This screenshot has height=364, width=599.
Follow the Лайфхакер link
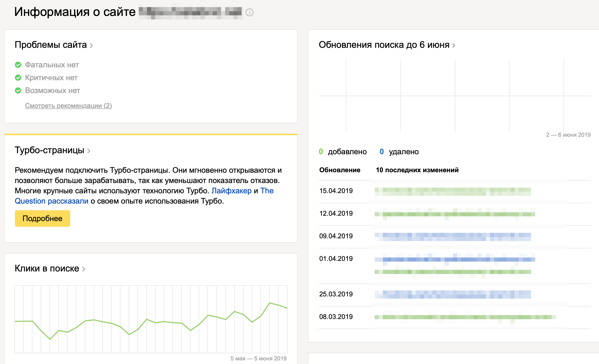231,191
